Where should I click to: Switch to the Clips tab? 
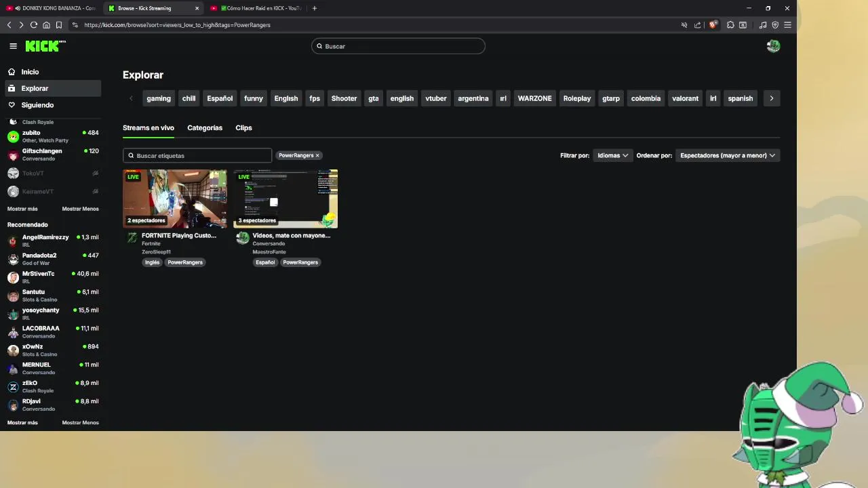[x=243, y=127]
